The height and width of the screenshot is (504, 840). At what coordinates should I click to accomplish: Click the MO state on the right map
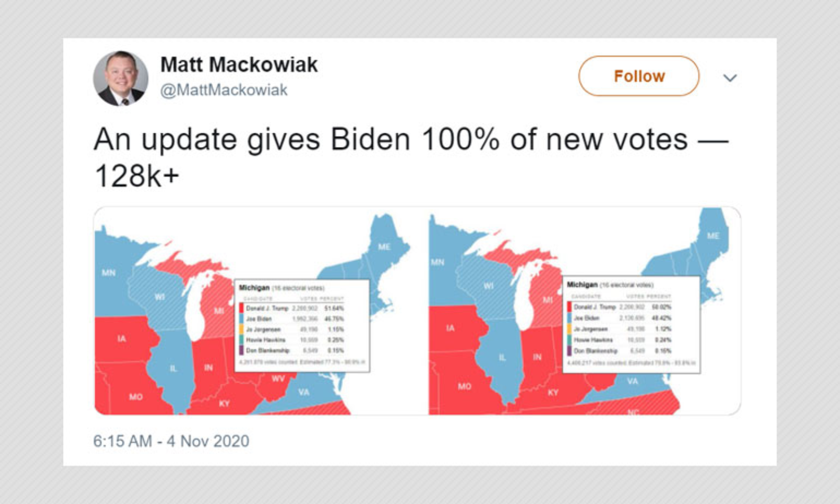(x=464, y=386)
